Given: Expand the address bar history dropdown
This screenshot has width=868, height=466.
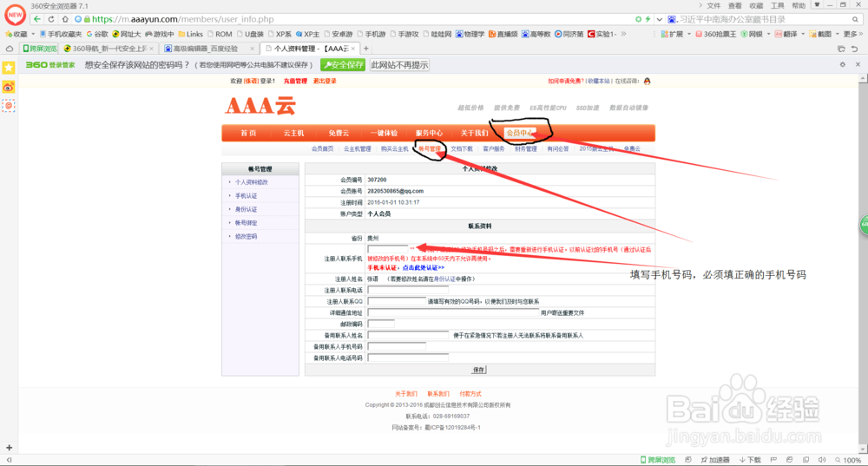Looking at the screenshot, I should 660,19.
